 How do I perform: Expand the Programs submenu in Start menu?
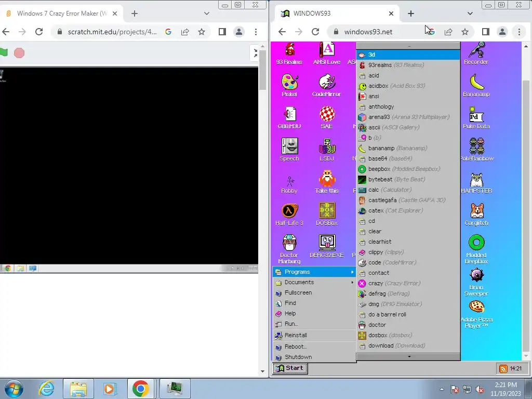click(314, 272)
